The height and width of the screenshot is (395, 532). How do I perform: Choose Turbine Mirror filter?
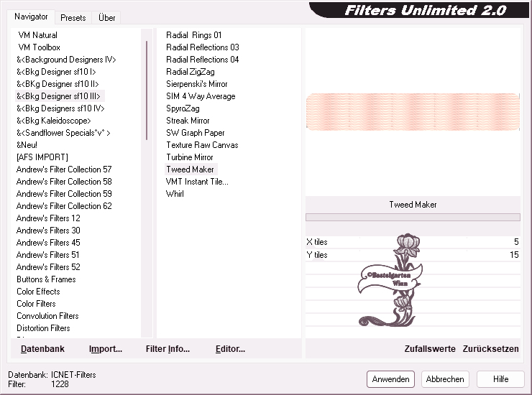(190, 157)
